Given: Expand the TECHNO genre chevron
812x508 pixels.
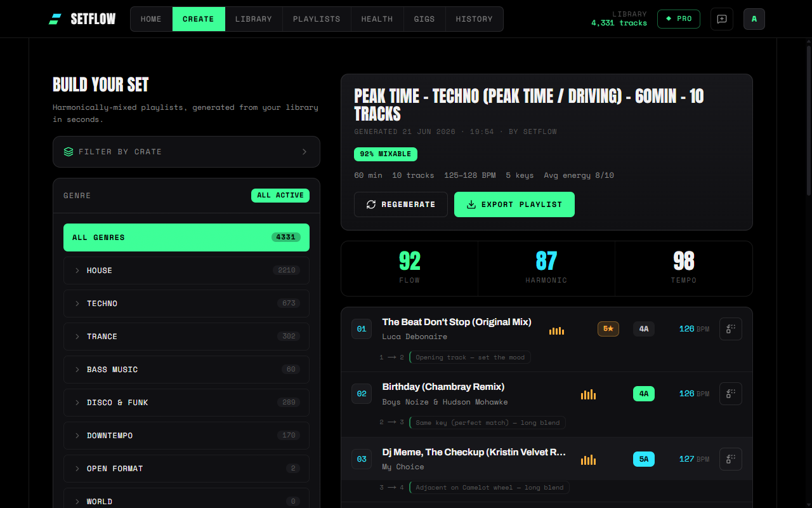Looking at the screenshot, I should (77, 304).
